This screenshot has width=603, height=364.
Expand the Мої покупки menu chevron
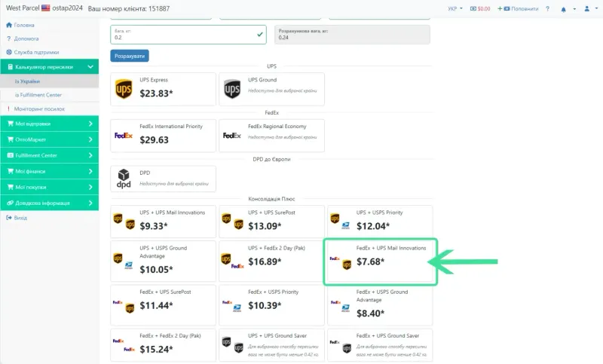pyautogui.click(x=90, y=187)
